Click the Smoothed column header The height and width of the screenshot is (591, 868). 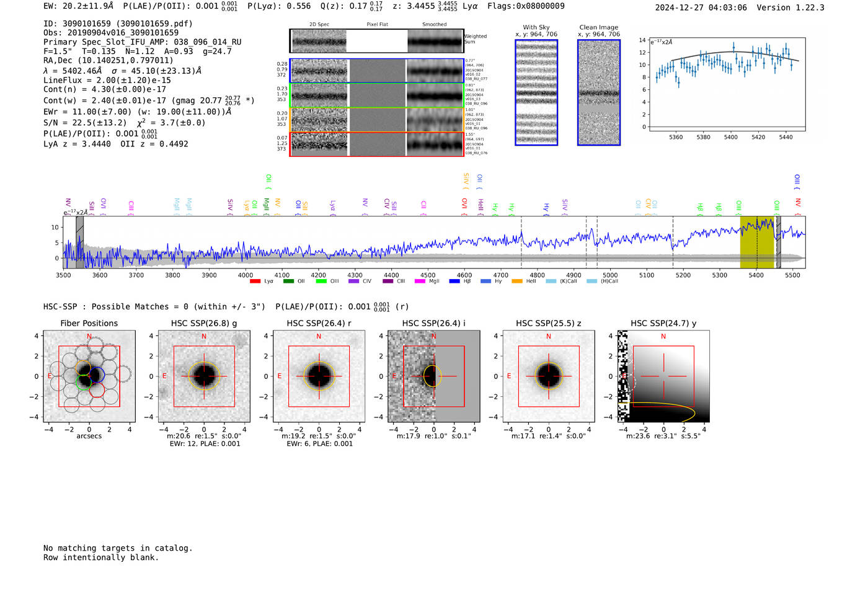point(435,25)
